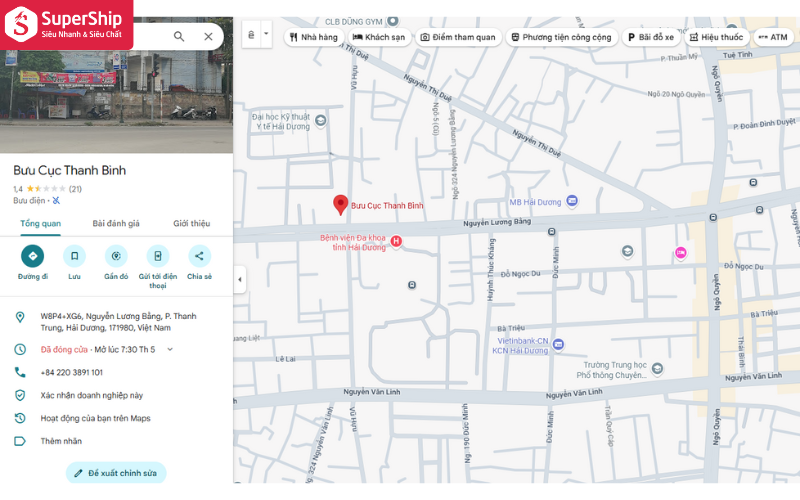Click the search magnifier icon
Screen dimensions: 800x500
click(179, 36)
